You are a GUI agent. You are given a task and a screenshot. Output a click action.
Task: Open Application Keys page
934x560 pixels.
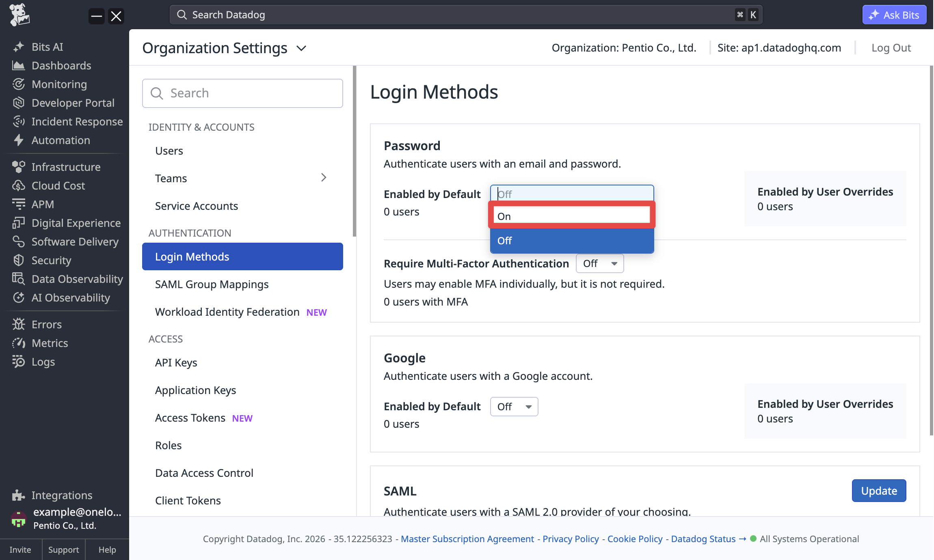tap(242, 390)
